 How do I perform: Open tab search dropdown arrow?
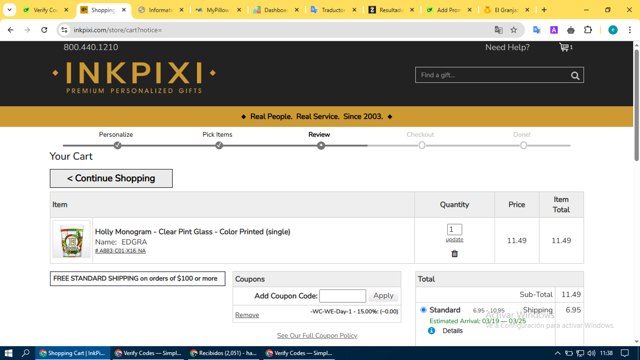click(x=9, y=10)
